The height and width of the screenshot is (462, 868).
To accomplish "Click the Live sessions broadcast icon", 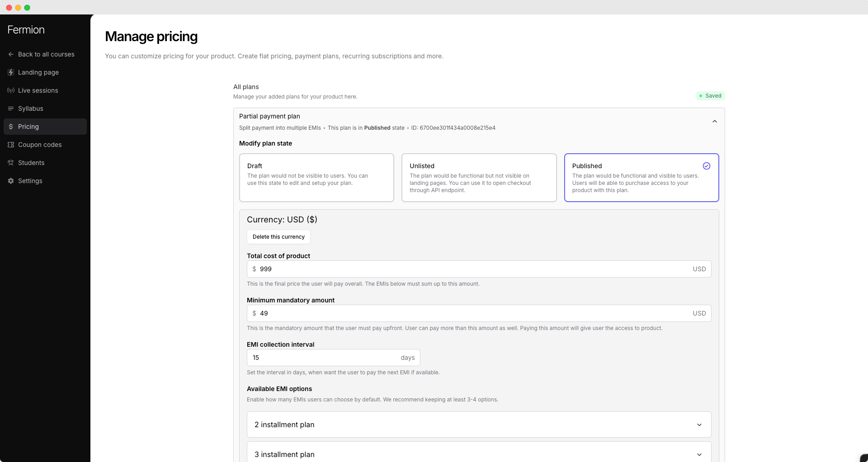I will pyautogui.click(x=10, y=90).
